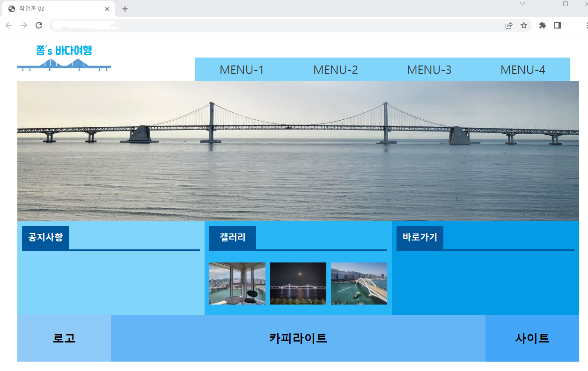Click the browser forward arrow
The height and width of the screenshot is (371, 588).
[x=24, y=25]
